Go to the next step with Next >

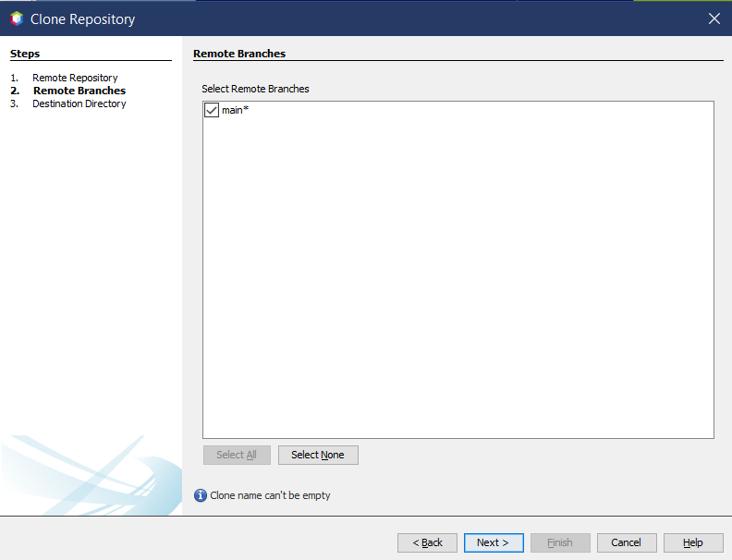pos(494,542)
